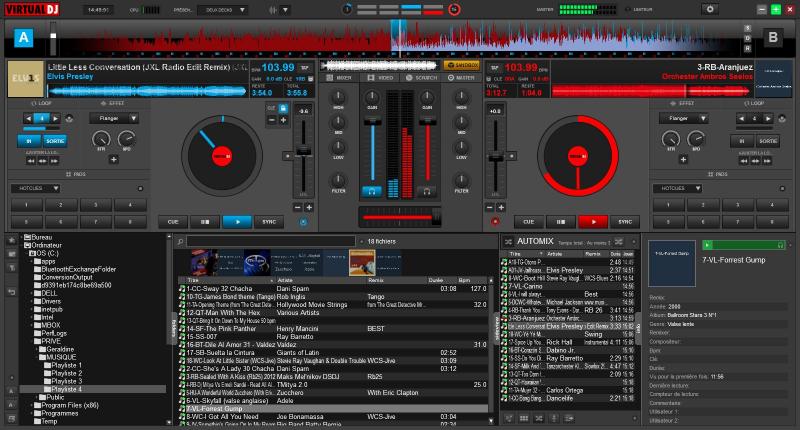Play the preview of 7-VL-Forrest Gump

pyautogui.click(x=707, y=245)
